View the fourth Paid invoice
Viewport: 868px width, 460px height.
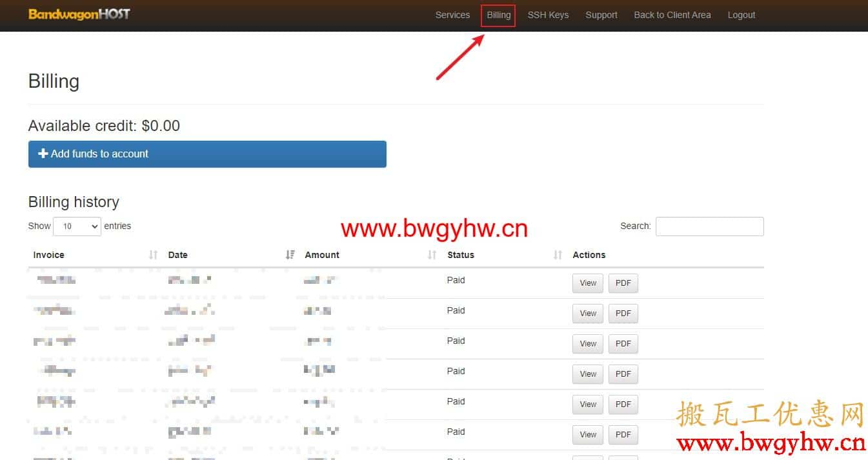pyautogui.click(x=588, y=374)
